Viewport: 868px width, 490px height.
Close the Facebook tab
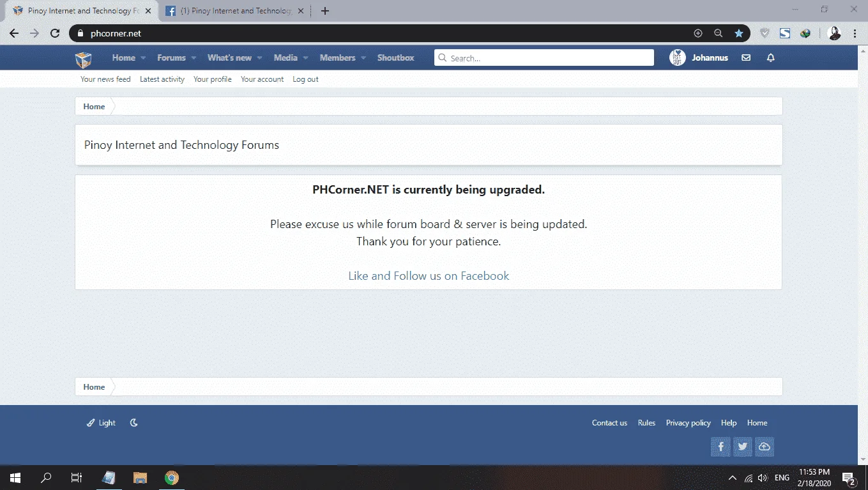[301, 11]
